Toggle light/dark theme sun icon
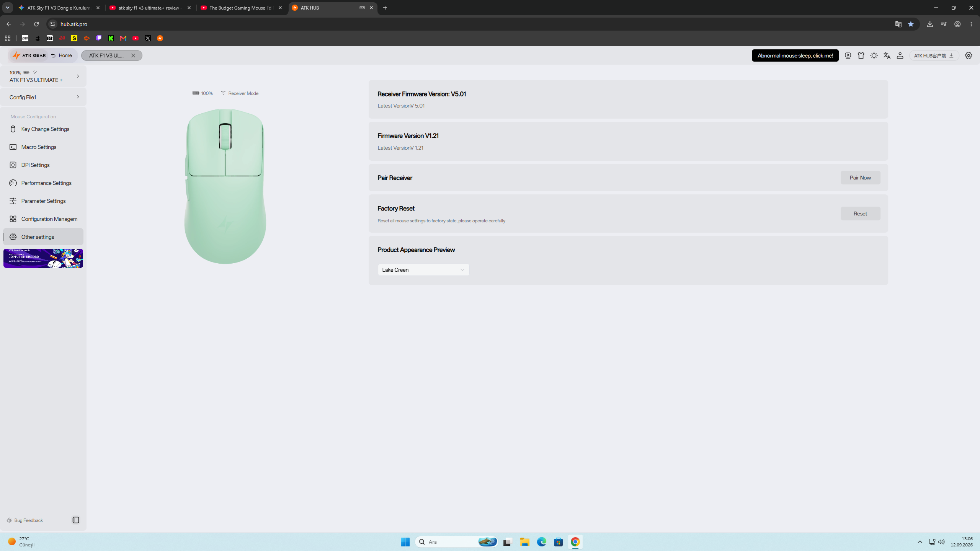Viewport: 980px width, 551px height. (874, 55)
